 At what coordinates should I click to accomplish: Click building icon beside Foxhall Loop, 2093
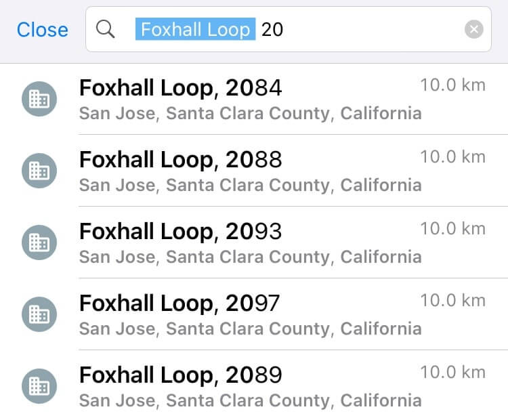39,243
